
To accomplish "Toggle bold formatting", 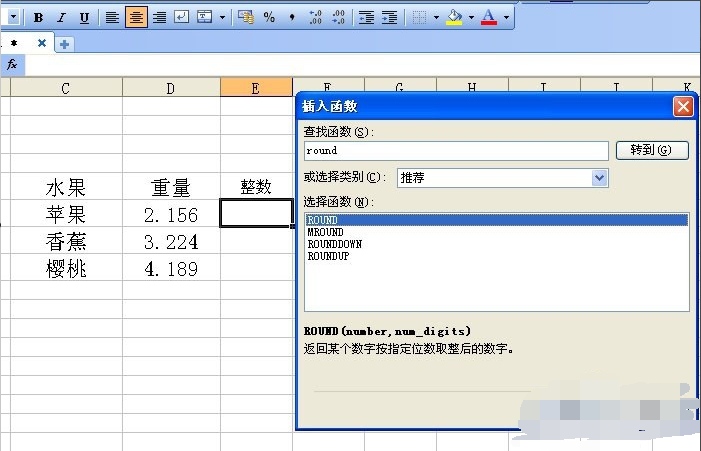I will click(38, 17).
